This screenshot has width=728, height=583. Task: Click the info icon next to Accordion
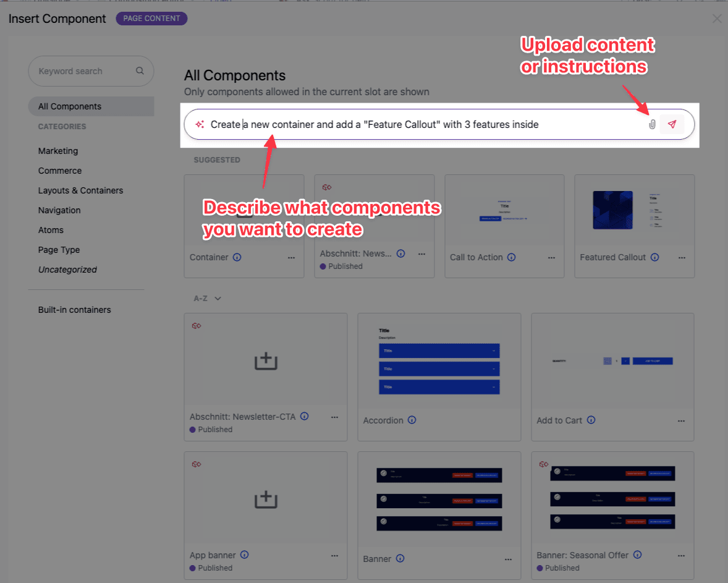click(x=412, y=420)
